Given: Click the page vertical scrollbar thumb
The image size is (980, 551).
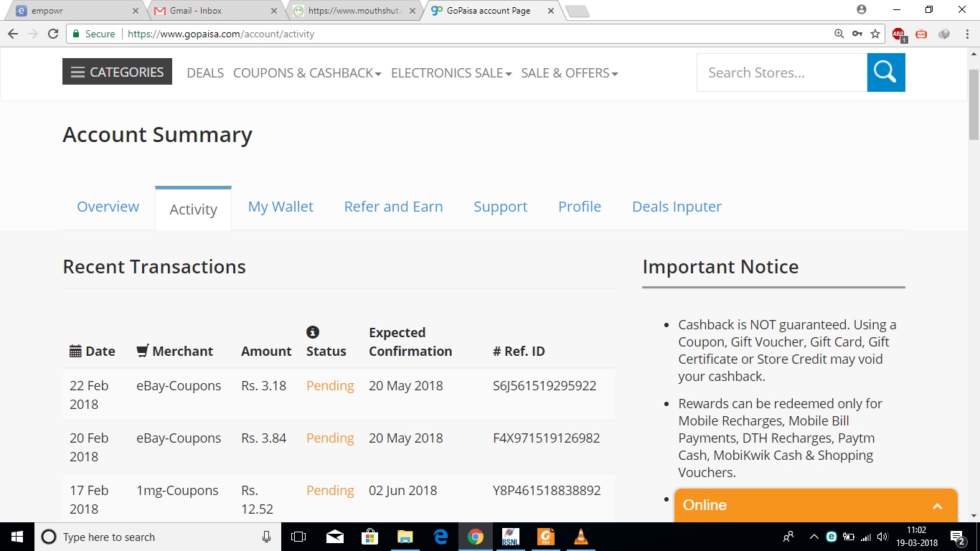Looking at the screenshot, I should 974,104.
